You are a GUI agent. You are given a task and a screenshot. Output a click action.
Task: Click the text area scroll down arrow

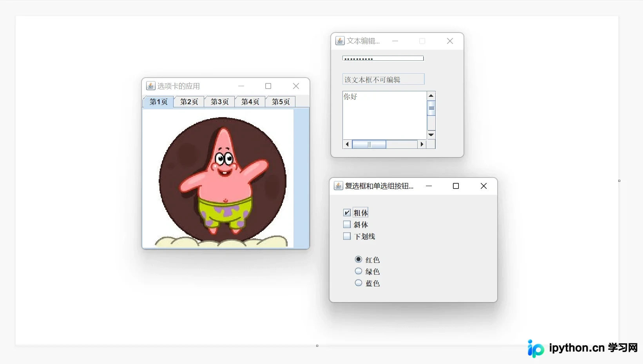tap(431, 135)
